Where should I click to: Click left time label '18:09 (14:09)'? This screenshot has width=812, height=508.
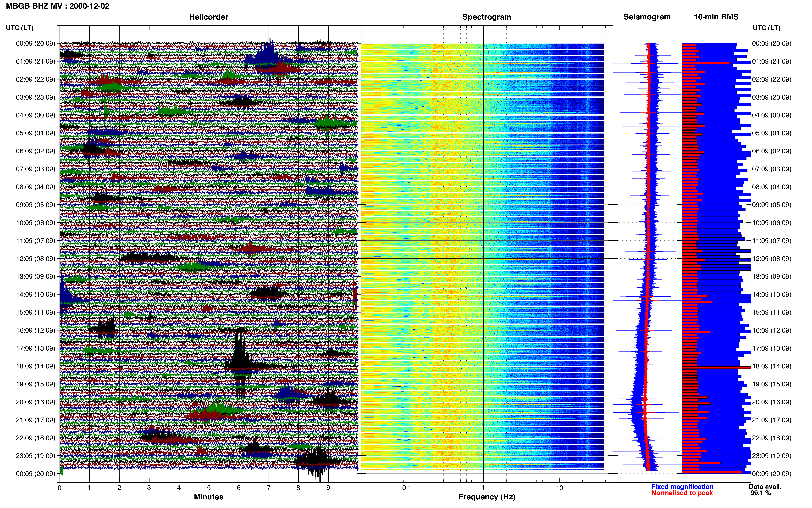click(x=36, y=366)
